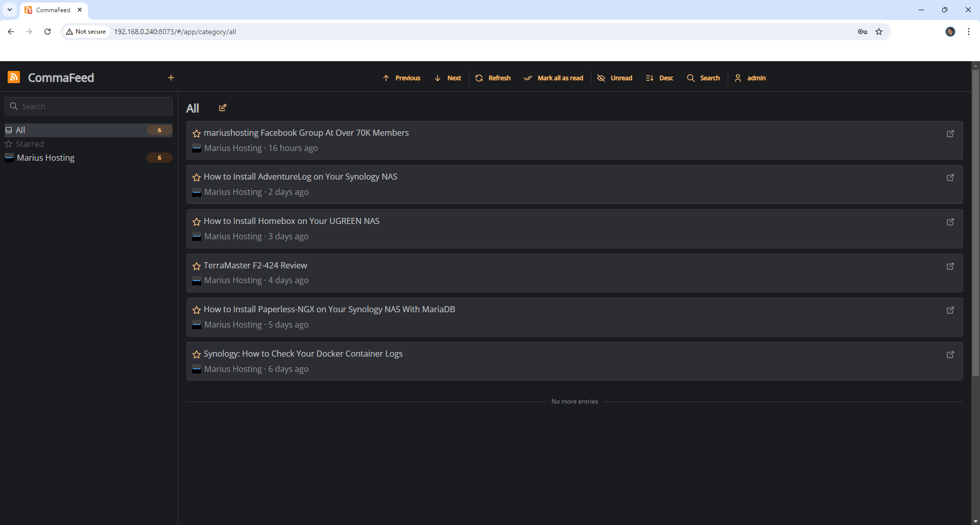Open AdventureLog entry external link icon
Screen dimensions: 980x525
point(950,177)
